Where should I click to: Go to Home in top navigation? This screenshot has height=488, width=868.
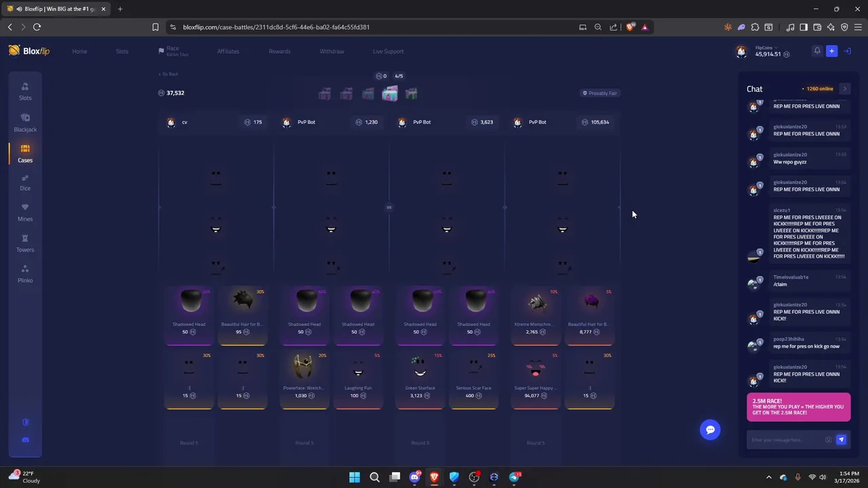79,52
